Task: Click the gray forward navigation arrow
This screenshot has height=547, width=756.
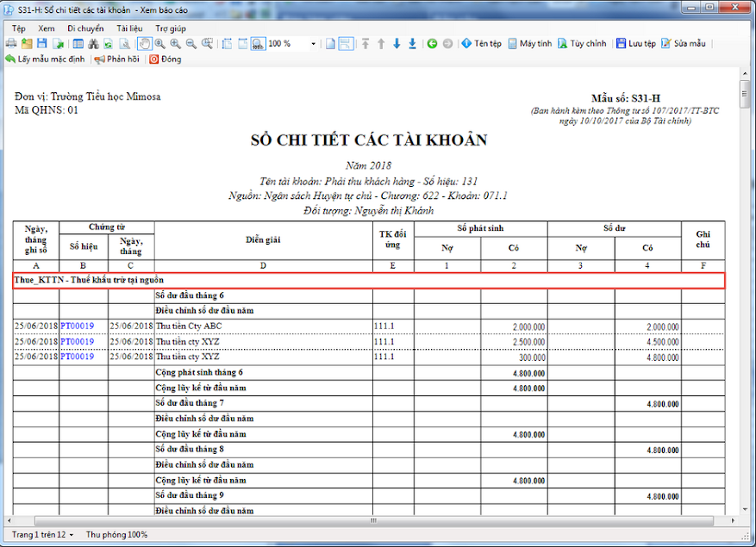Action: [448, 44]
